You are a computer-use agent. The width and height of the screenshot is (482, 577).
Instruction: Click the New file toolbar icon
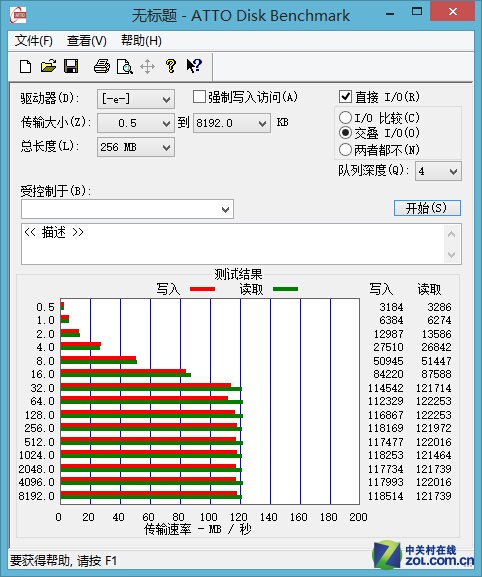[25, 67]
